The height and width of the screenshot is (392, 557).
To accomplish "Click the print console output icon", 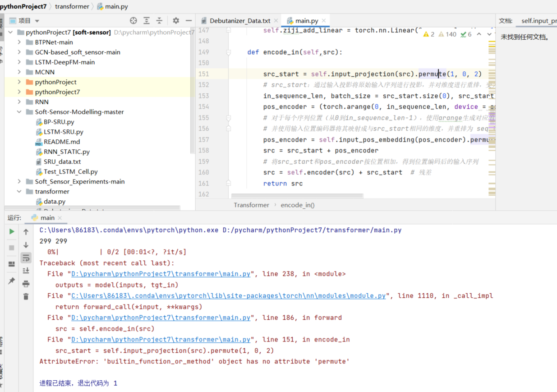I will click(26, 283).
